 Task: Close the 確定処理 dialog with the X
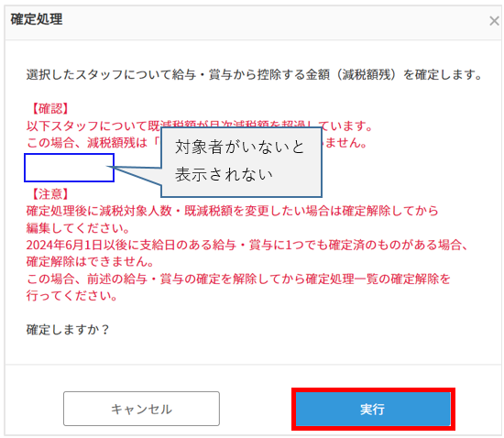pyautogui.click(x=494, y=21)
